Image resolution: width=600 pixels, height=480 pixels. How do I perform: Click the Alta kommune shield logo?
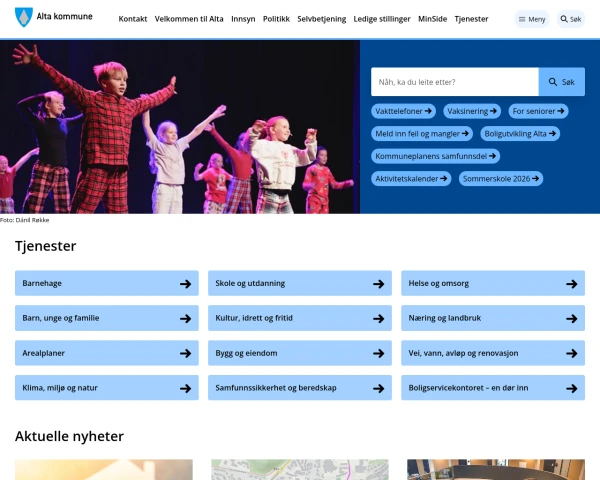click(x=24, y=17)
